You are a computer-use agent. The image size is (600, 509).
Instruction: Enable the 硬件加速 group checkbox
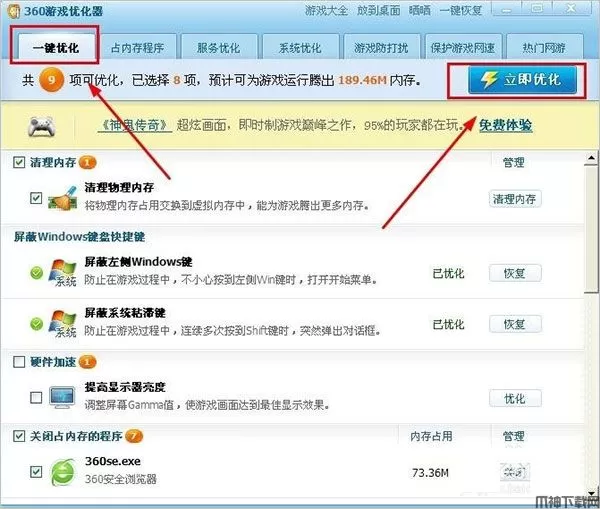click(x=19, y=362)
